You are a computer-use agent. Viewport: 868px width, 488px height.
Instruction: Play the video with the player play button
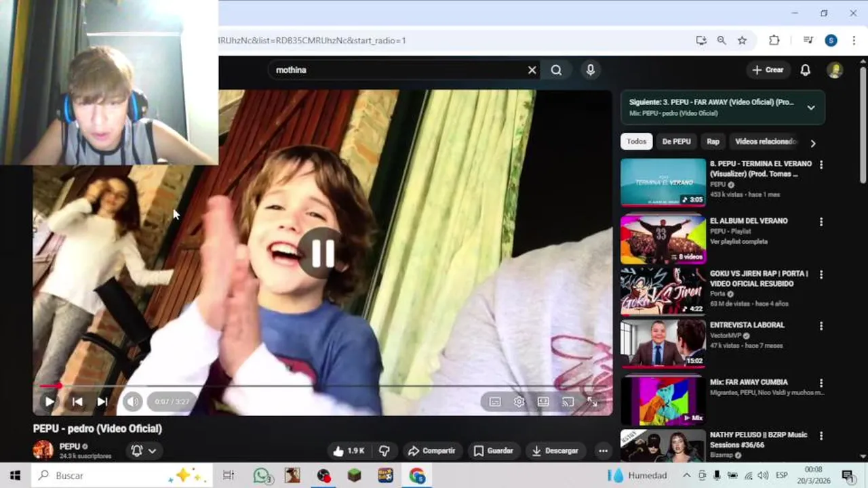pos(50,401)
